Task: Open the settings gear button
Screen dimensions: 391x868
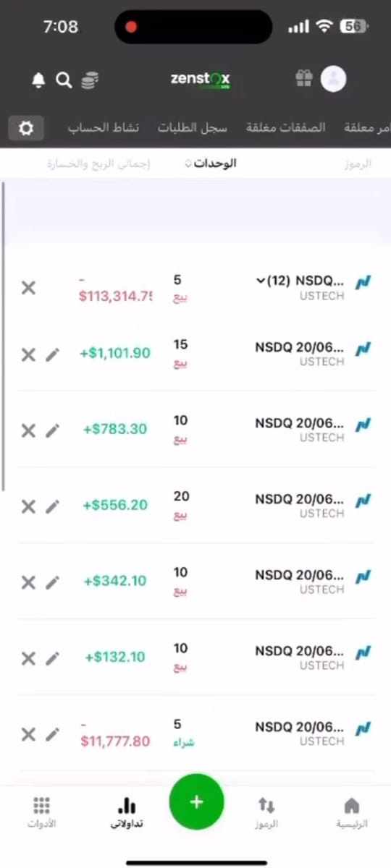Action: coord(26,128)
